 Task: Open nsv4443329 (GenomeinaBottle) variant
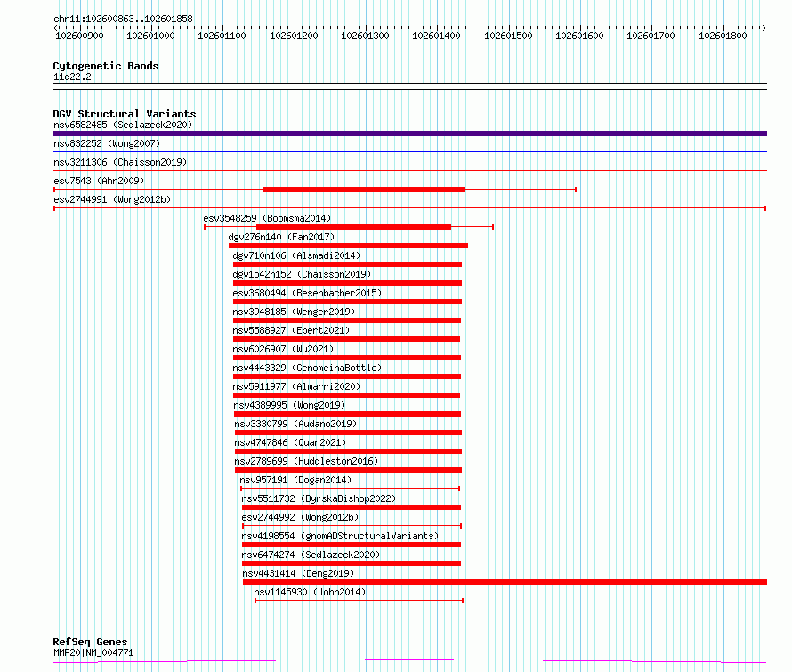pyautogui.click(x=307, y=368)
